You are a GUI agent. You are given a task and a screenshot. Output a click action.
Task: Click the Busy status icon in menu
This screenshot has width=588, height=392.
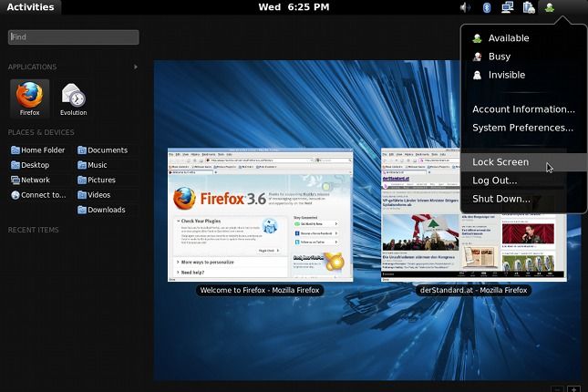(x=477, y=57)
